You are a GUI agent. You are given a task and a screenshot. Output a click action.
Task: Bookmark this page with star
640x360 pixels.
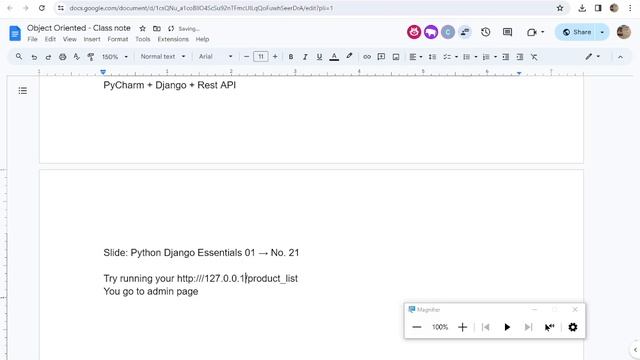click(560, 8)
